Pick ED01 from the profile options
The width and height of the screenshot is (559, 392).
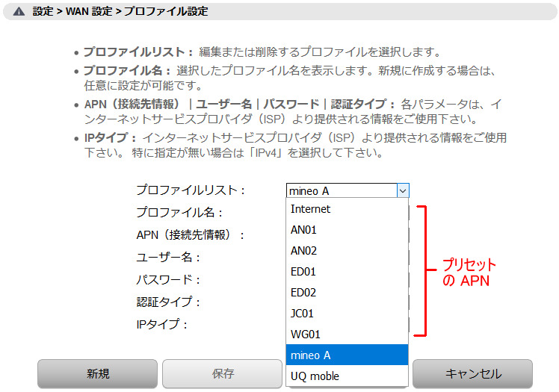(x=347, y=272)
